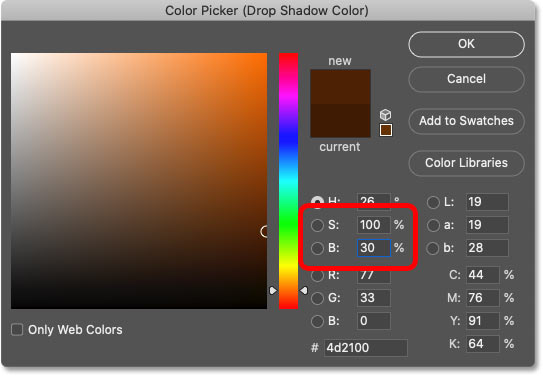543x376 pixels.
Task: Click the left hue slider arrow
Action: tap(273, 290)
